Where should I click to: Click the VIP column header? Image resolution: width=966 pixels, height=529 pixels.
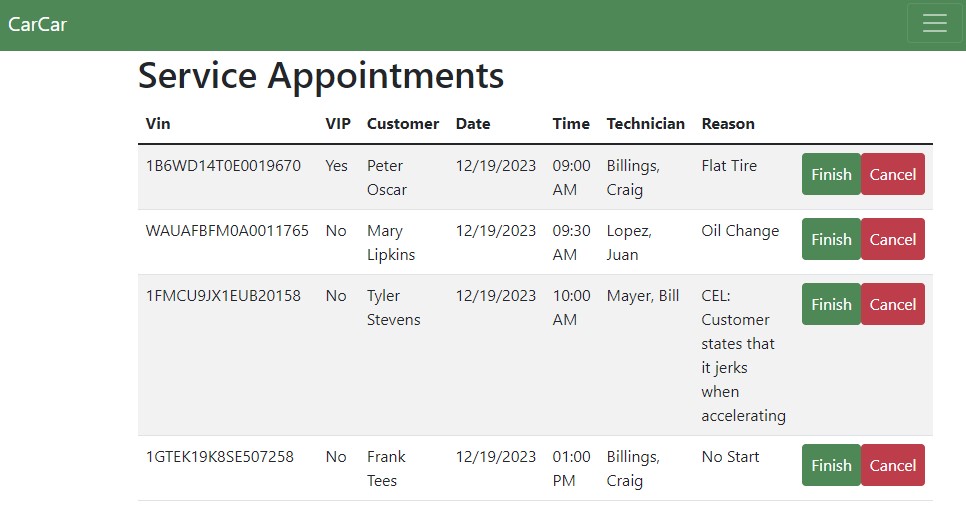coord(338,124)
